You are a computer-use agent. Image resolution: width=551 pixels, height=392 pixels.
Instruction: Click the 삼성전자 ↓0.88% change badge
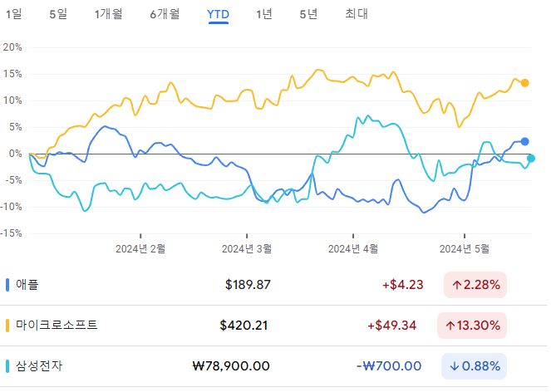474,366
